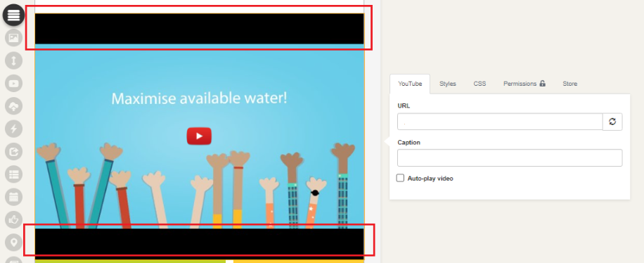Click the video thumbnail with raised hands
Image resolution: width=644 pixels, height=263 pixels.
(x=200, y=136)
